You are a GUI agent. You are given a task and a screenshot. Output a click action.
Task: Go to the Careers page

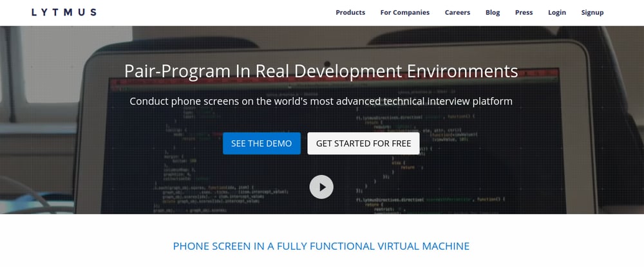point(457,12)
